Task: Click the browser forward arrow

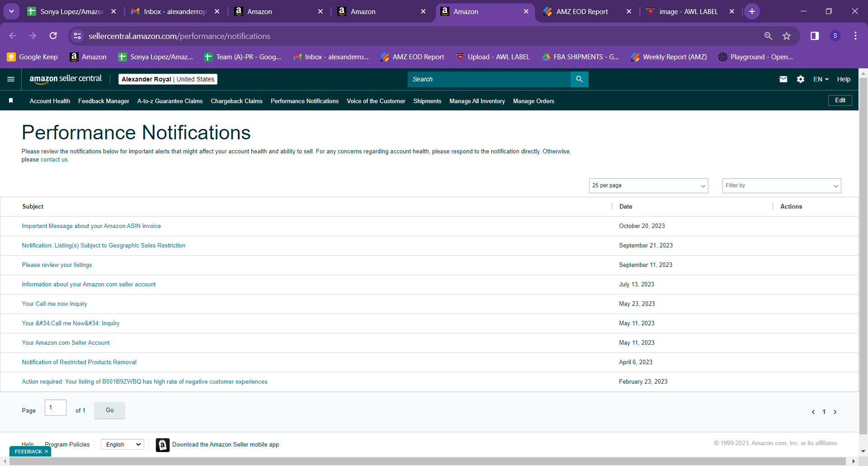Action: point(33,36)
